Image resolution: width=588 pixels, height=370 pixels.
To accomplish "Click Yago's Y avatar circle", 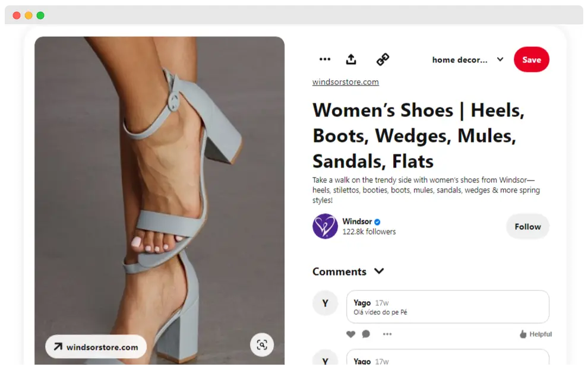I will [x=325, y=303].
